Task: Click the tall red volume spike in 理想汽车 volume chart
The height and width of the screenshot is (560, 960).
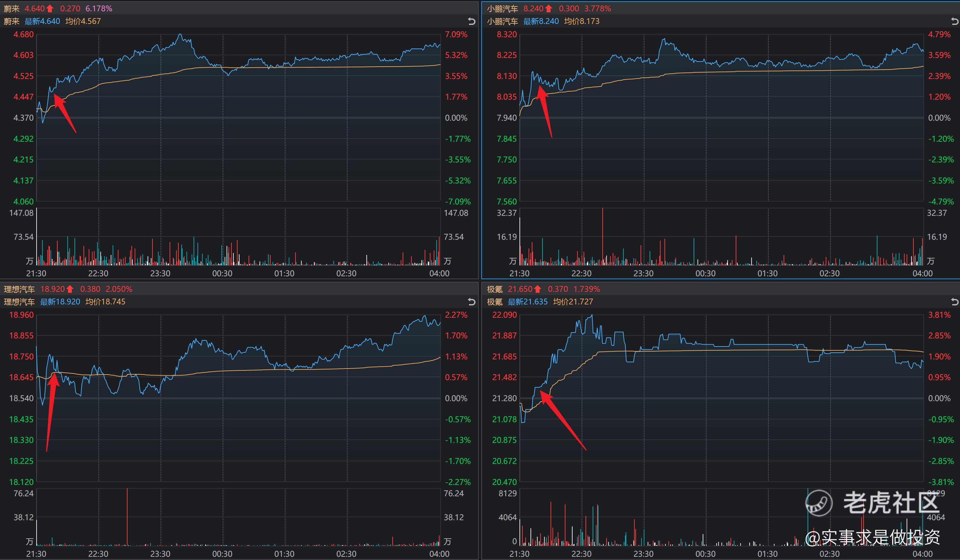Action: pyautogui.click(x=127, y=517)
